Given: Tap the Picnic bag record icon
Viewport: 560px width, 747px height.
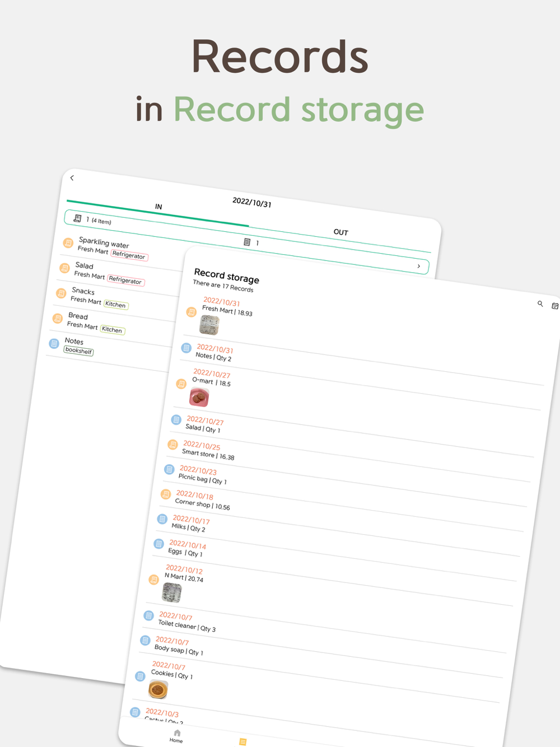Looking at the screenshot, I should pyautogui.click(x=169, y=469).
